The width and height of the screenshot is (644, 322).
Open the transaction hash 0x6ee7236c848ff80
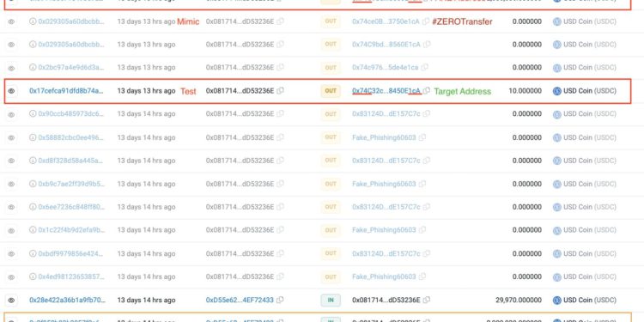[x=71, y=207]
